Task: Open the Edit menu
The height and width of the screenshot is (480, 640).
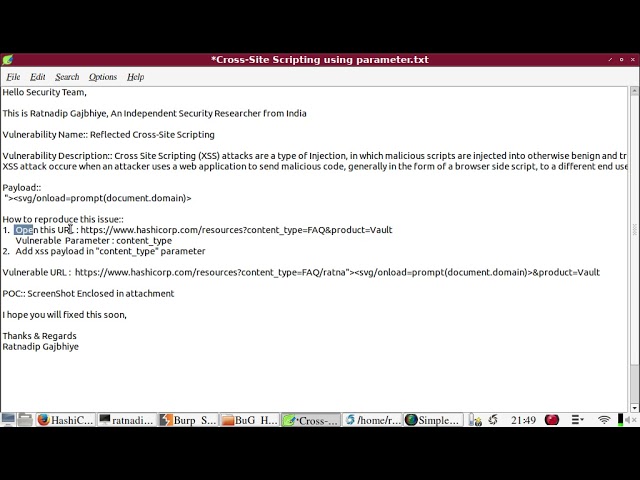Action: [x=38, y=77]
